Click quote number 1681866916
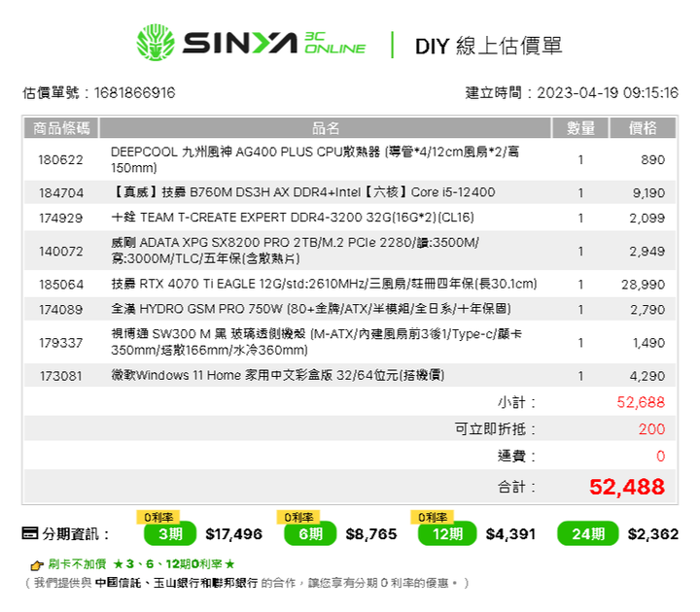 [135, 93]
